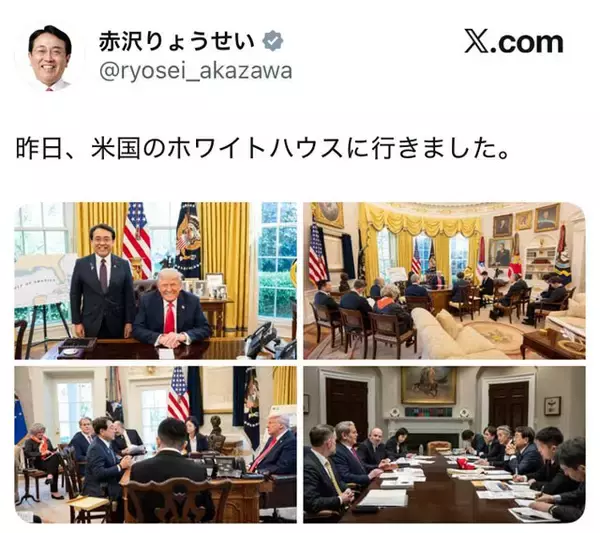The height and width of the screenshot is (533, 600).
Task: Click the bronze bust in bottom-left photo
Action: coord(216,432)
